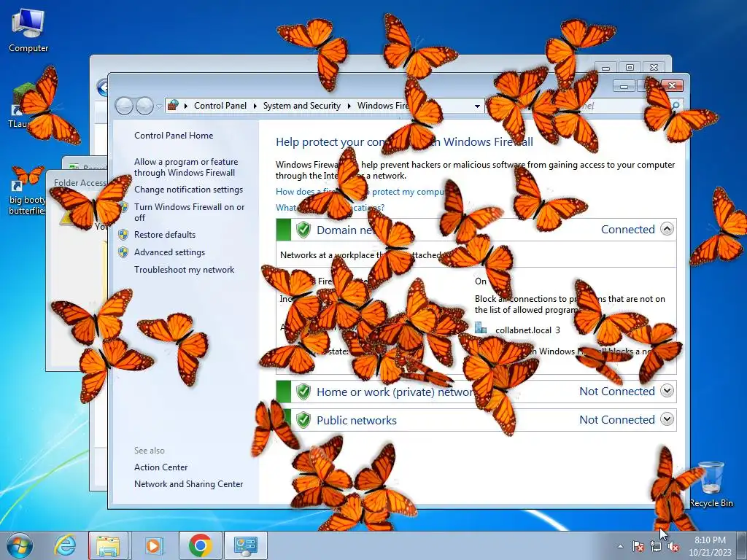Open the Computer desktop icon

tap(28, 31)
